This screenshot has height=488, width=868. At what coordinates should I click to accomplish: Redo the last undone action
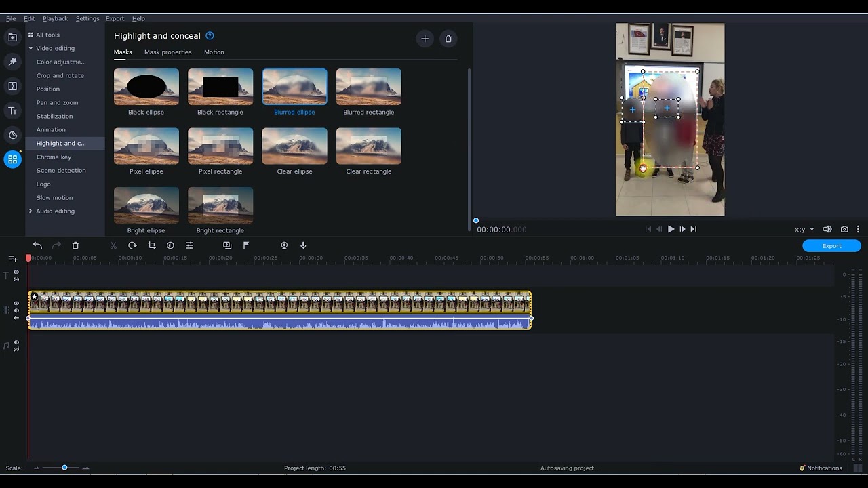[x=56, y=245]
